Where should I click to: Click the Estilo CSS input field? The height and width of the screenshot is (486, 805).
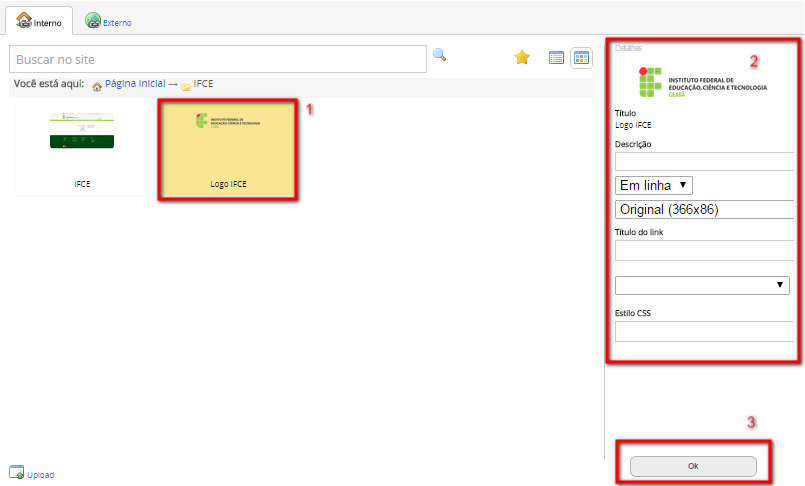(705, 332)
